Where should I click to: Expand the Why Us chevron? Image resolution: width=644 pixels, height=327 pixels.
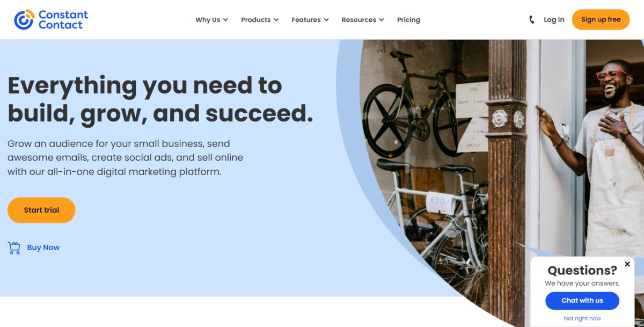(x=225, y=20)
